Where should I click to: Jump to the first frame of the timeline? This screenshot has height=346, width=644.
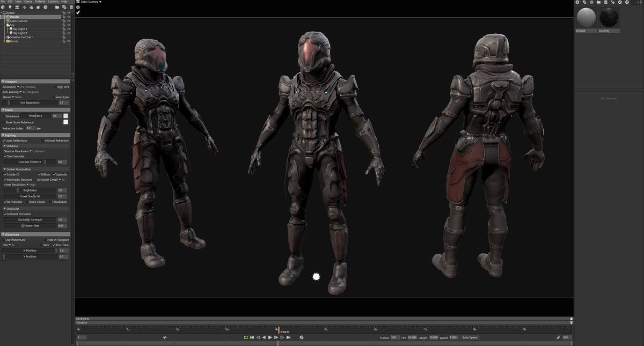252,337
